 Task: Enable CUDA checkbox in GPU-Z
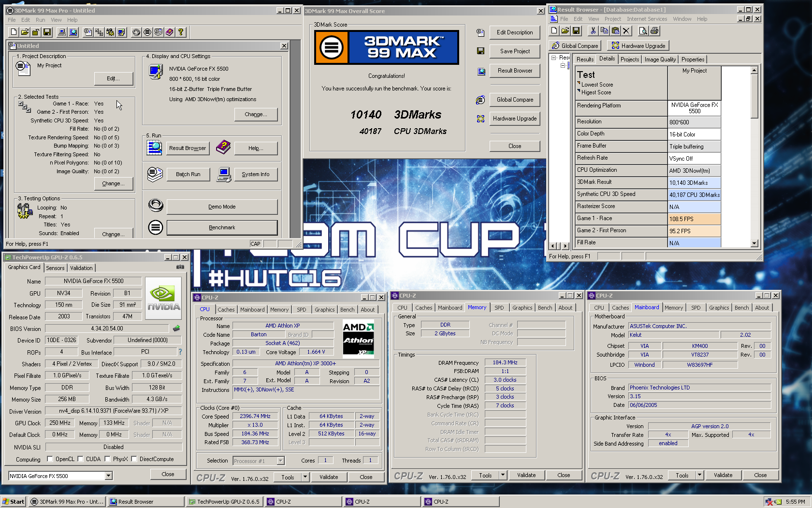point(80,459)
